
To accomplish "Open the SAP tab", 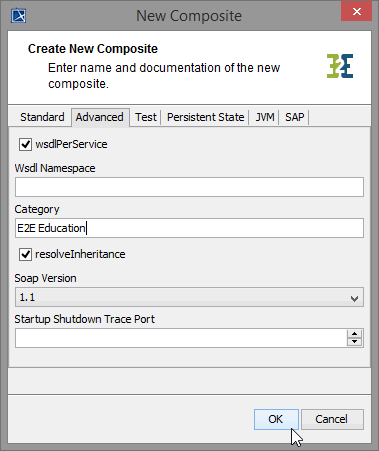I will click(x=295, y=117).
